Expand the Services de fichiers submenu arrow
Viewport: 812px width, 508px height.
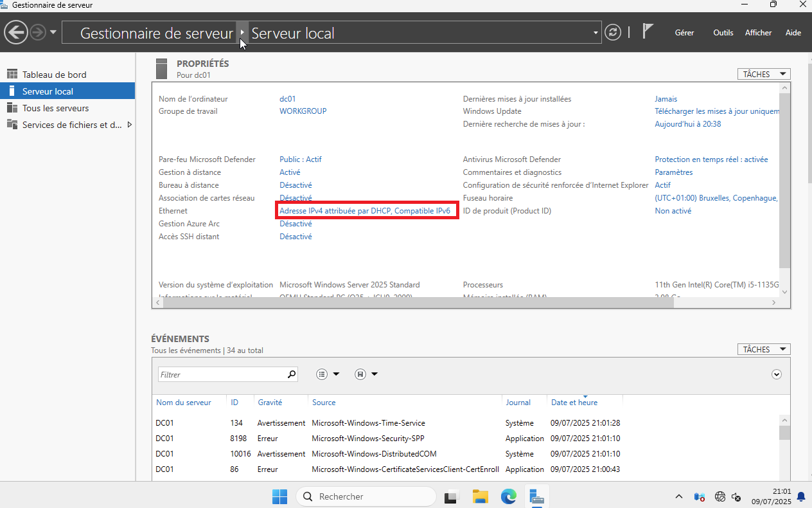[129, 125]
